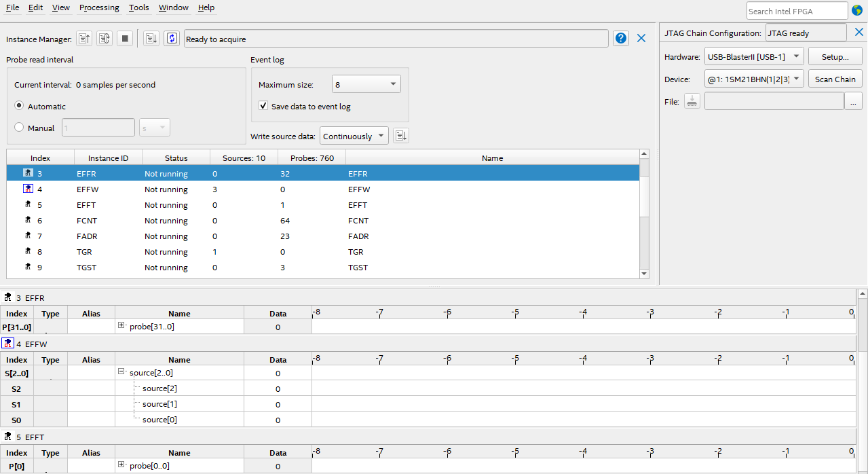Click the Continuously Read Probe Data icon
Viewport: 868px width, 474px height.
pyautogui.click(x=104, y=39)
